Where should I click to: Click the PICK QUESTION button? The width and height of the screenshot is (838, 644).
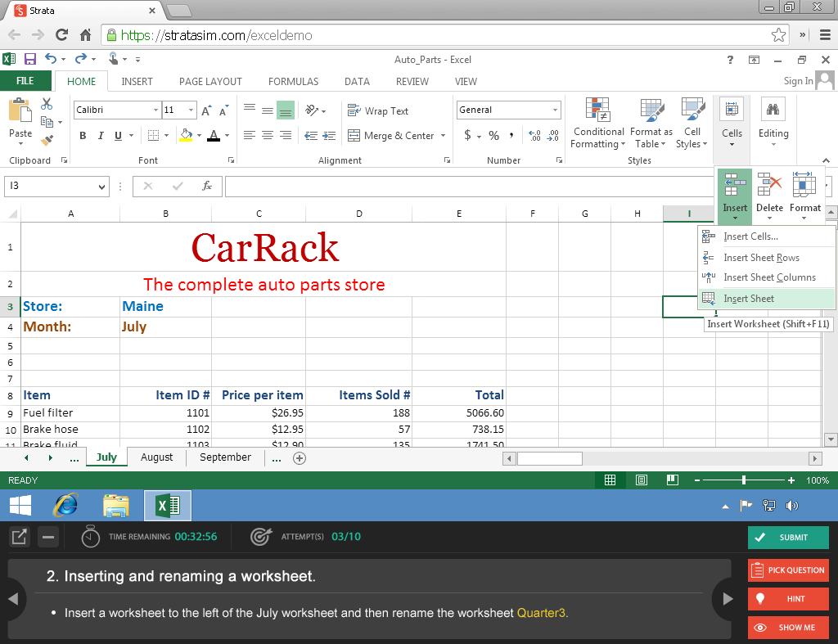[788, 570]
